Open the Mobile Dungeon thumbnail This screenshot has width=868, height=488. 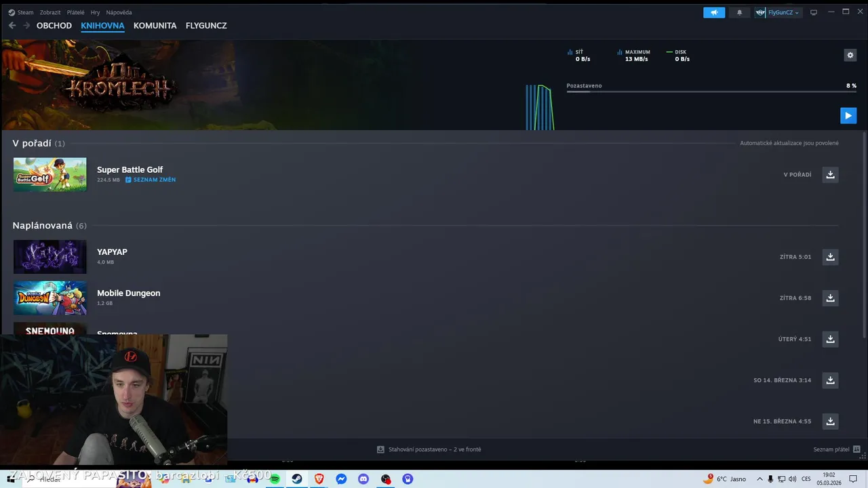[50, 298]
